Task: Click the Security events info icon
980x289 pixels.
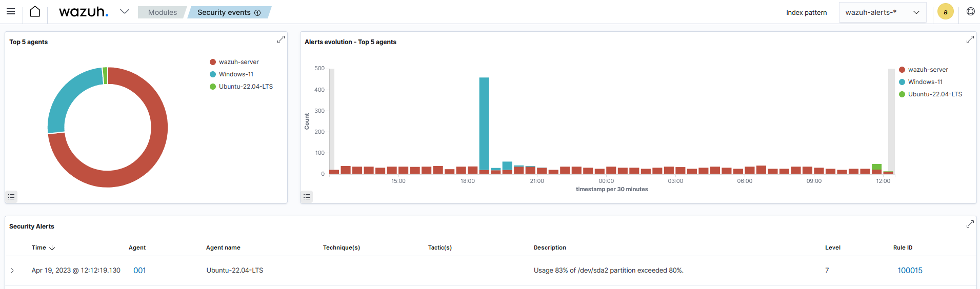Action: point(257,13)
